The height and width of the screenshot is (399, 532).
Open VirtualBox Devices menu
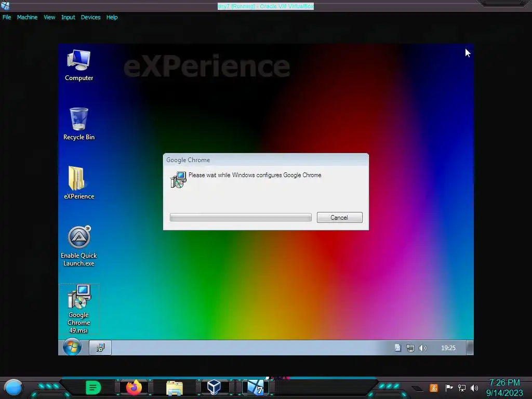pos(90,17)
